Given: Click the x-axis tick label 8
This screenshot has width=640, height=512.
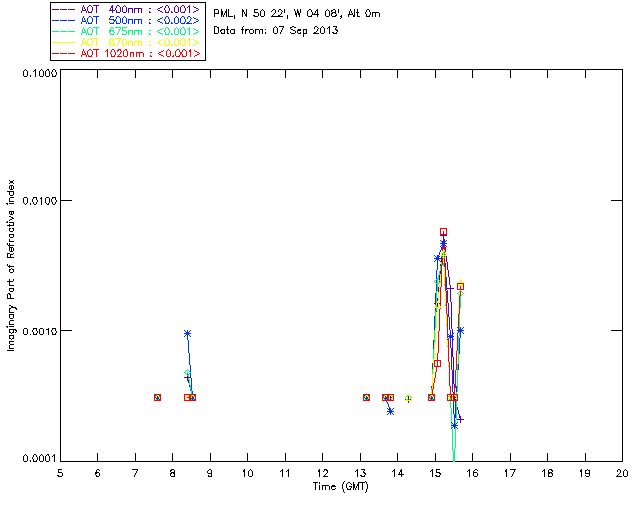Looking at the screenshot, I should [173, 473].
